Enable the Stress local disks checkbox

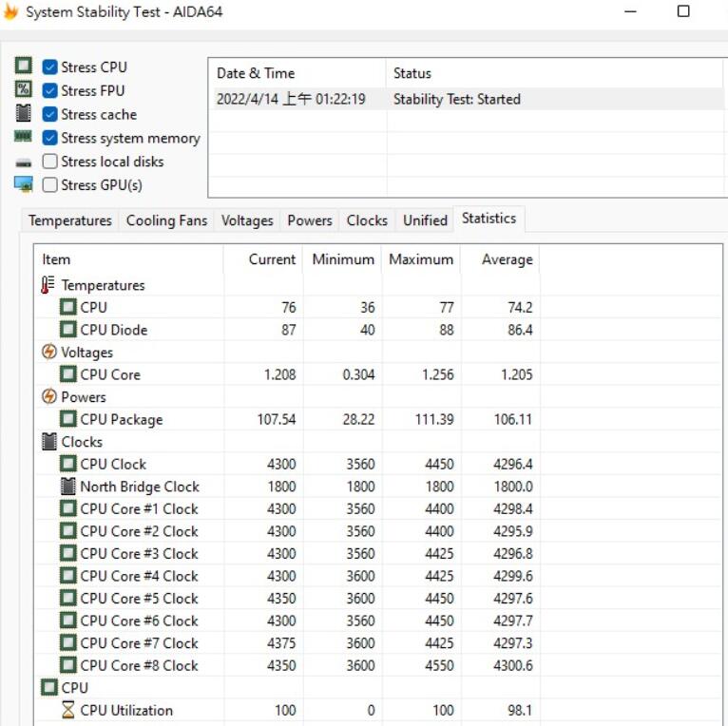[49, 162]
